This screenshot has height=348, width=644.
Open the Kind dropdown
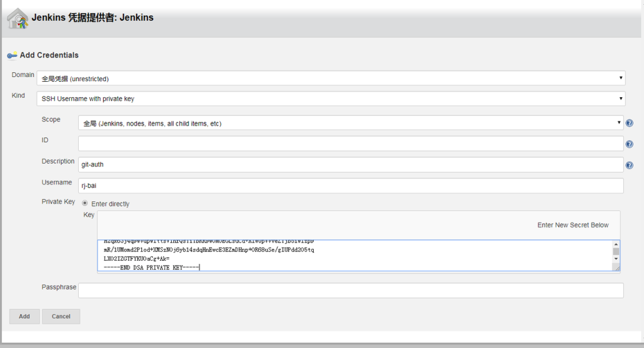tap(331, 98)
